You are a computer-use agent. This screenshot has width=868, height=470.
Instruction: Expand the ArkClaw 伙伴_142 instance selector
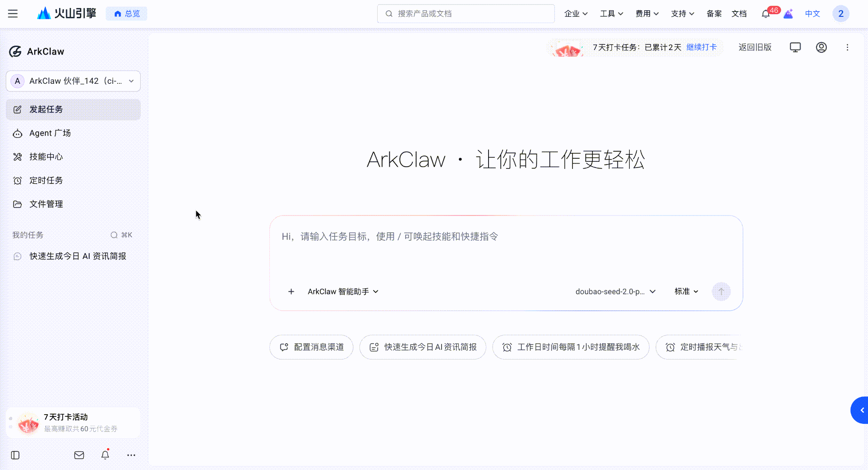[73, 81]
